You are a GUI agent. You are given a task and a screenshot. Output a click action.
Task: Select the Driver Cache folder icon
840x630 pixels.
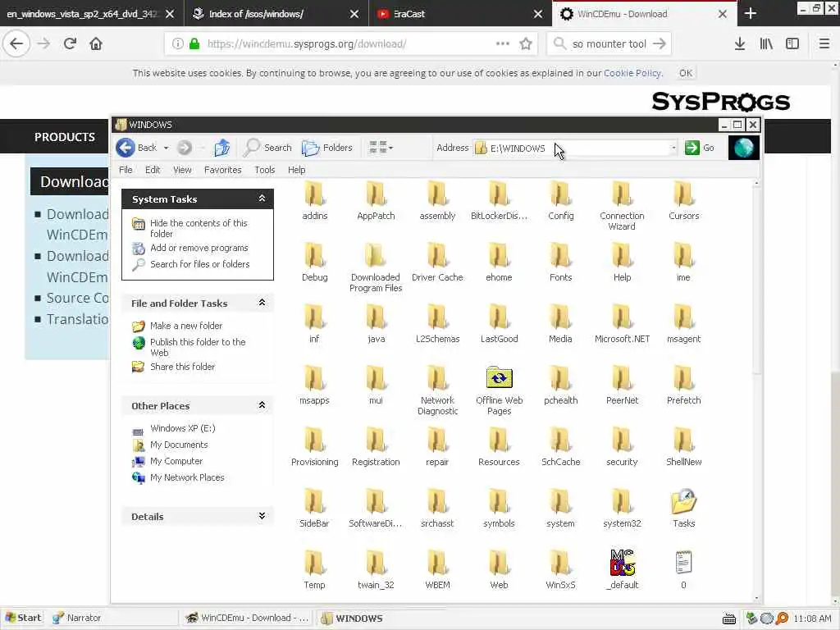pos(438,256)
